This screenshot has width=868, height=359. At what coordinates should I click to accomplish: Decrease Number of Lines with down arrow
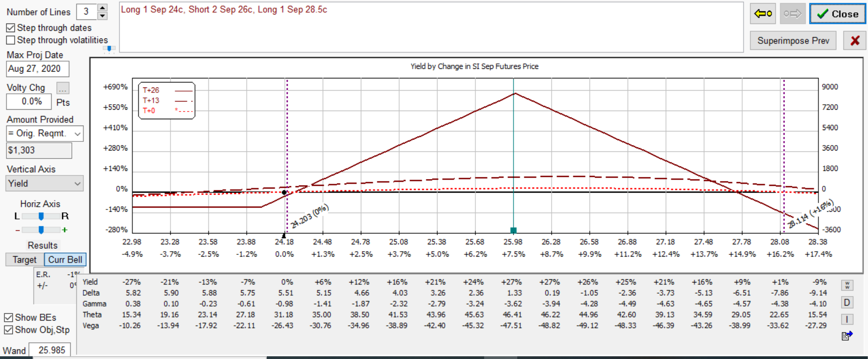(x=103, y=16)
